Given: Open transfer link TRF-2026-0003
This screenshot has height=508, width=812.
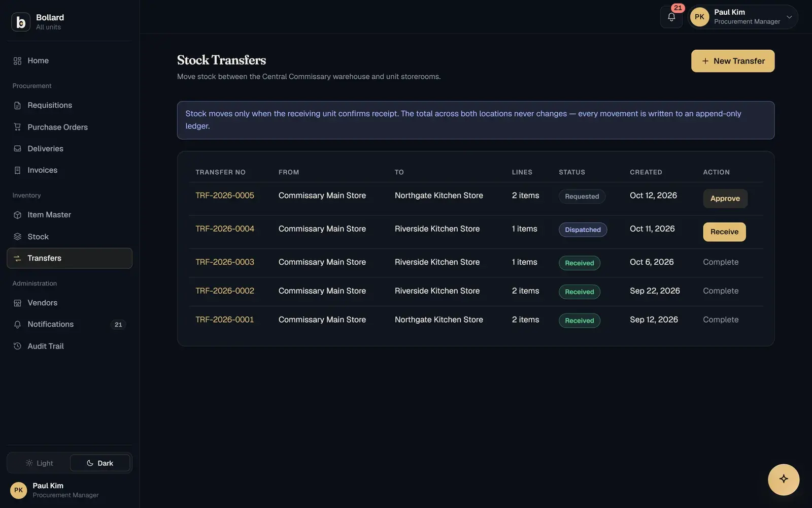Looking at the screenshot, I should (x=225, y=262).
